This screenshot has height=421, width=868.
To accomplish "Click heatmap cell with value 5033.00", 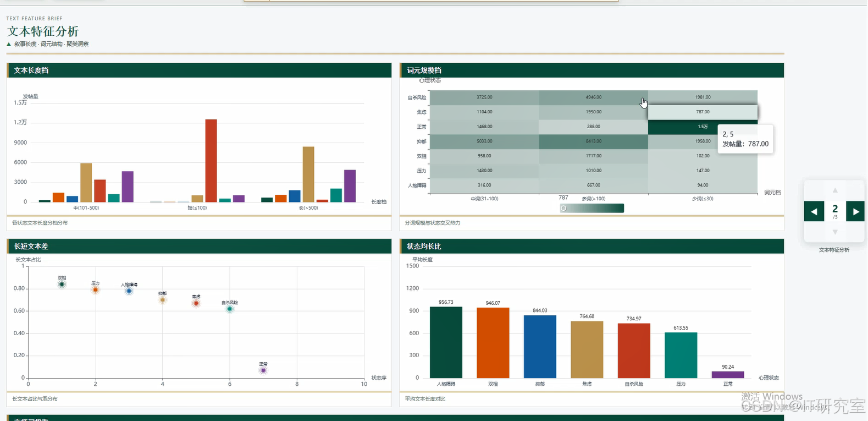I will pyautogui.click(x=484, y=141).
